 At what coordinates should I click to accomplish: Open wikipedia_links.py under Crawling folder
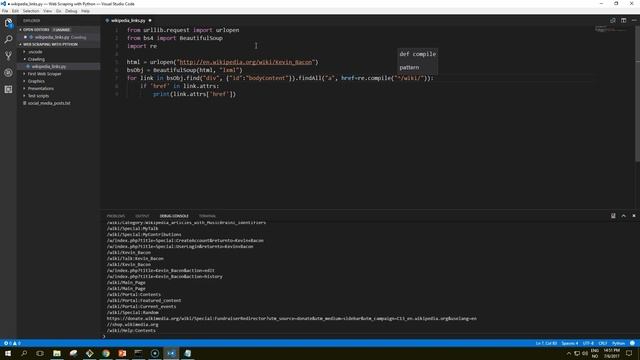(x=49, y=67)
